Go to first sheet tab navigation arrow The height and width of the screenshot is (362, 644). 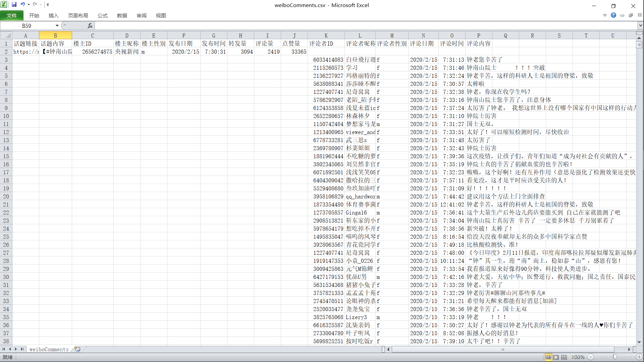point(4,349)
